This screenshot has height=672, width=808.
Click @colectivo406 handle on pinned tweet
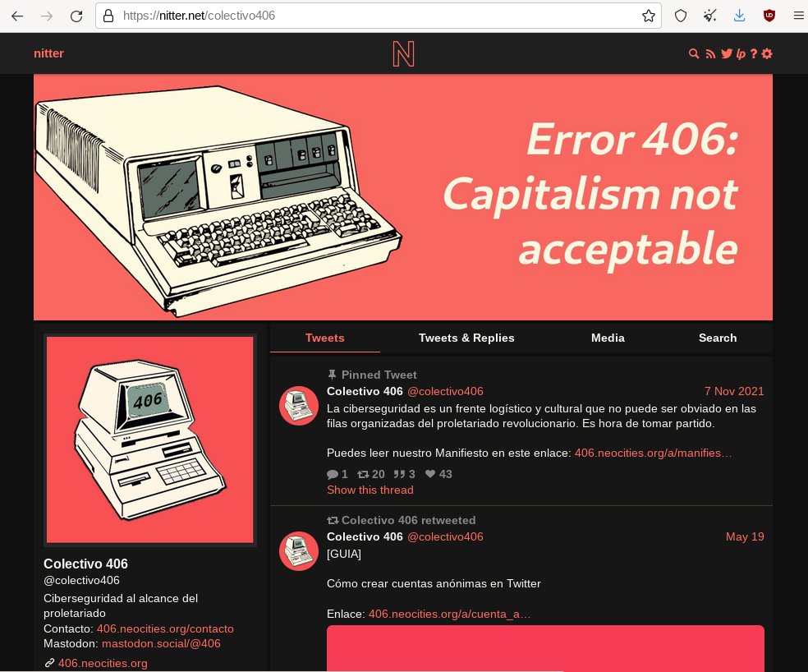445,391
